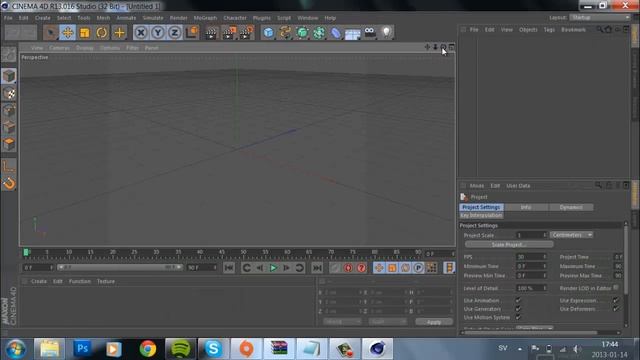This screenshot has width=640, height=360.
Task: Go to end of animation
Action: [x=317, y=268]
